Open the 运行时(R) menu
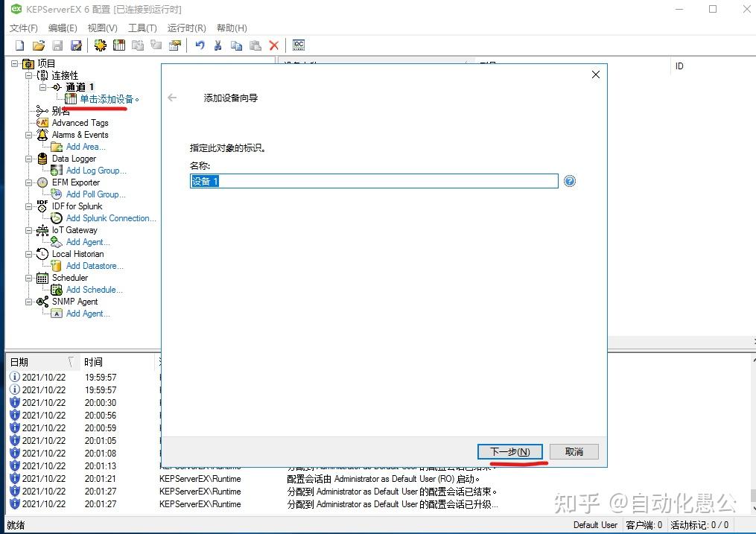The height and width of the screenshot is (534, 756). (185, 28)
